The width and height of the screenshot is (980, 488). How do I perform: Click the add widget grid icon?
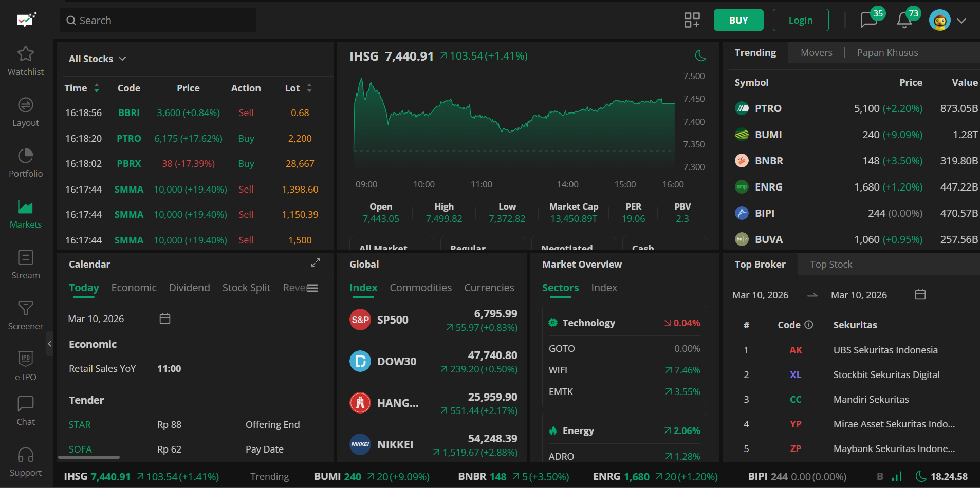pos(692,20)
